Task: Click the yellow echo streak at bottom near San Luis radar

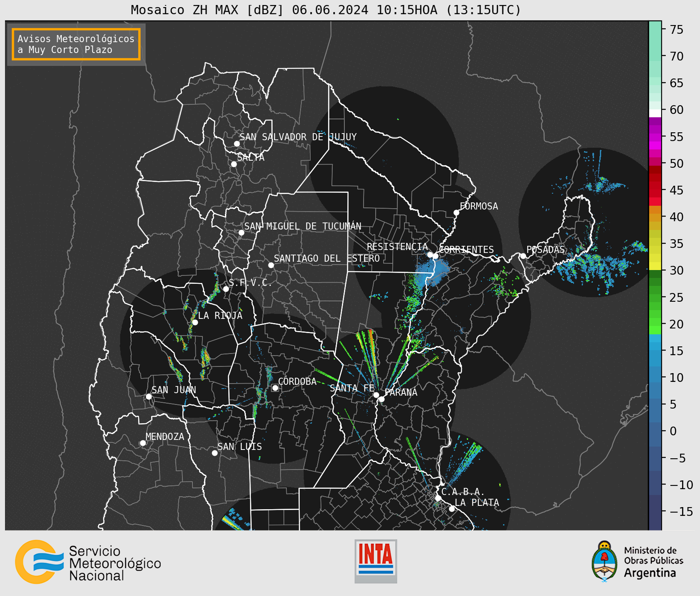Action: click(x=232, y=523)
